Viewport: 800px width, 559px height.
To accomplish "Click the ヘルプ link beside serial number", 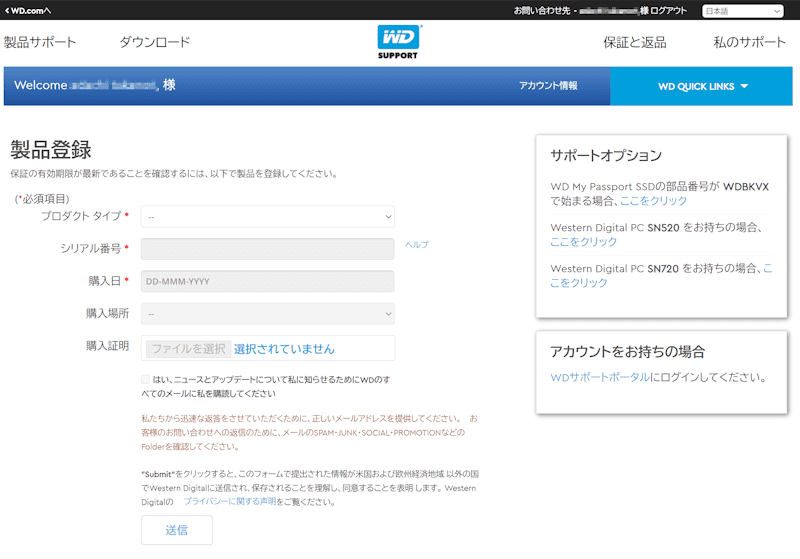I will coord(416,244).
